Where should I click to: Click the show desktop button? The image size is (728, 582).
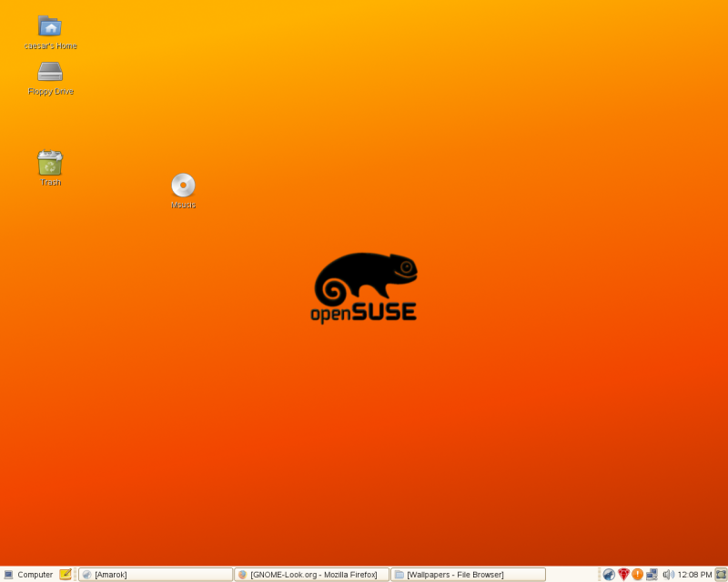point(721,575)
